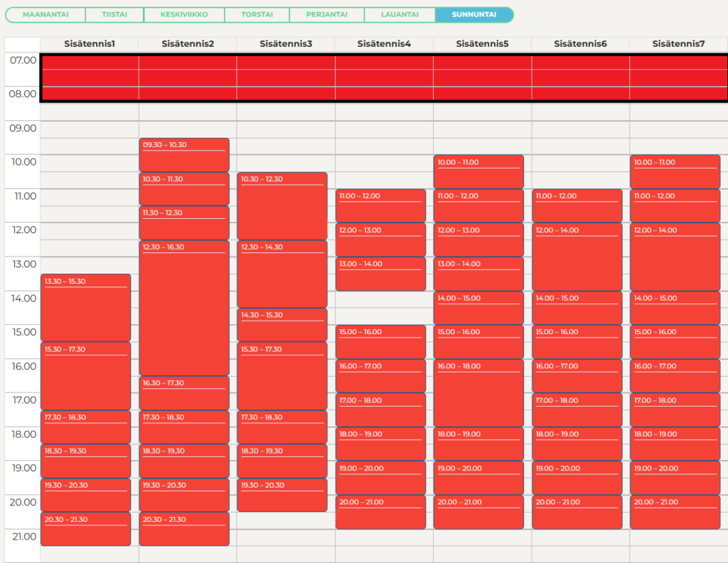Select Sisätennis3 booking 19.30 – 20.30
The image size is (728, 563).
point(282,495)
